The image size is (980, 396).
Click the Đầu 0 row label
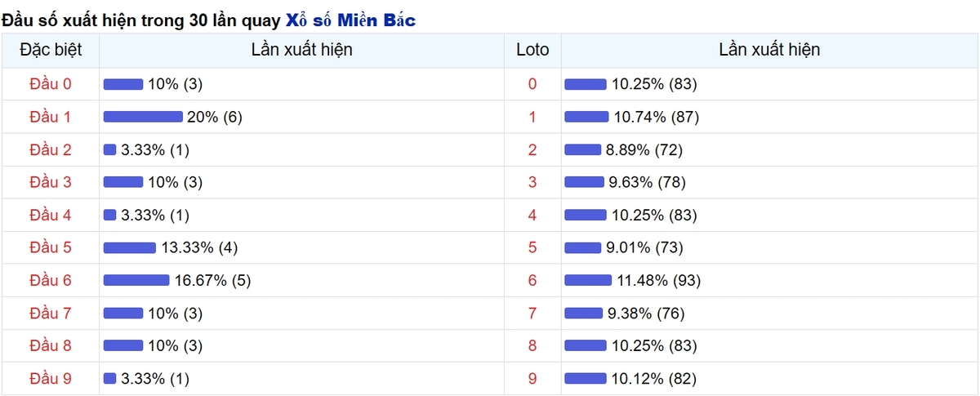(x=51, y=84)
